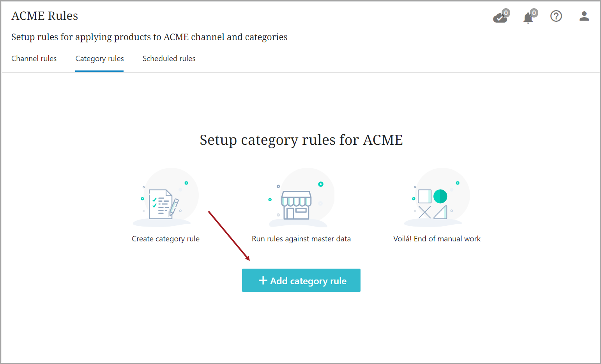601x364 pixels.
Task: Click the ACME Rules page title
Action: 45,16
